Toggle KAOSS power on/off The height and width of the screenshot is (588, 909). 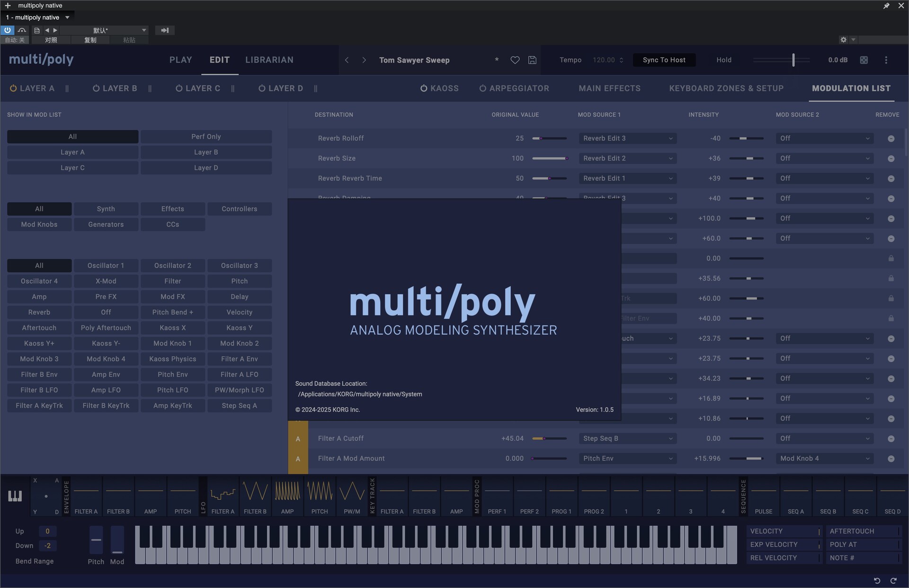click(x=424, y=88)
